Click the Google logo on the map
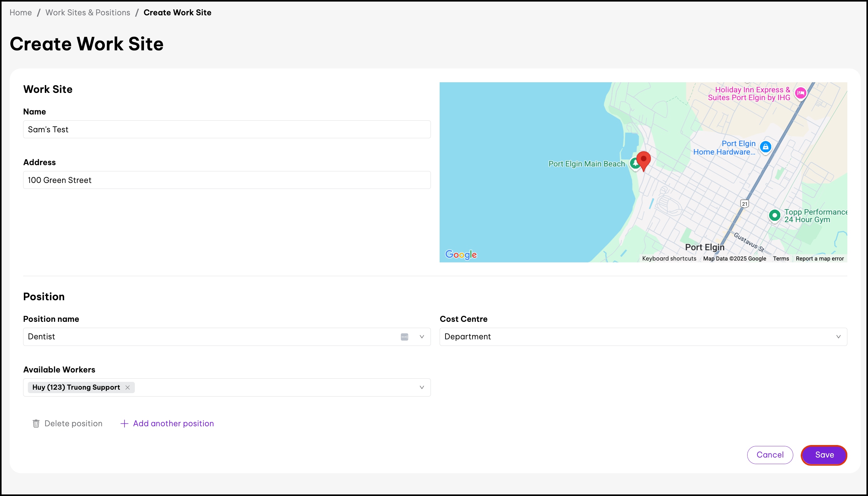Viewport: 868px width, 496px height. pos(461,255)
